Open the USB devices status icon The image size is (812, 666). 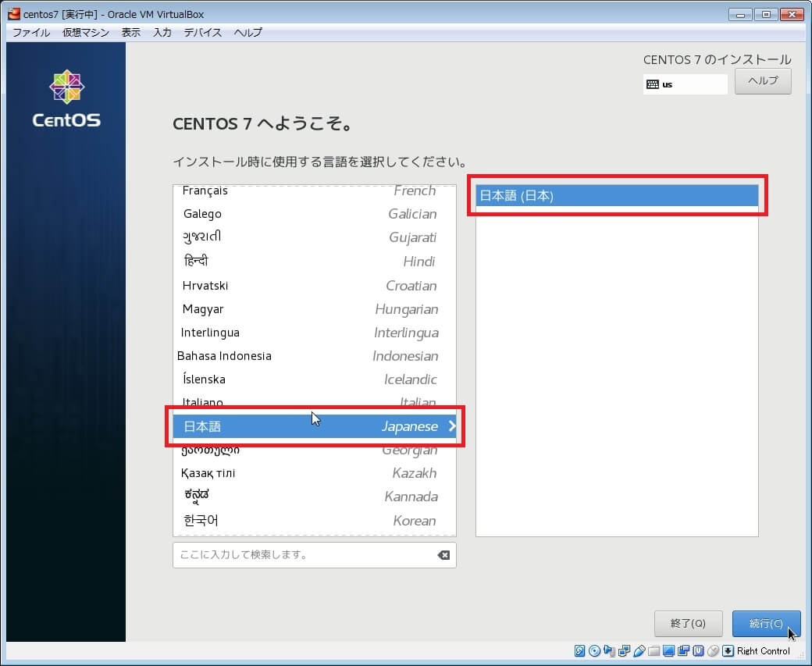[x=639, y=651]
